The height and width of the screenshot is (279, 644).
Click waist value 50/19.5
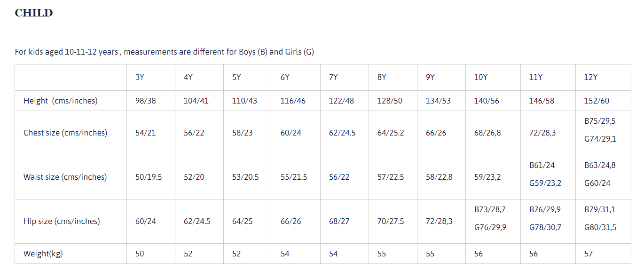click(x=149, y=177)
